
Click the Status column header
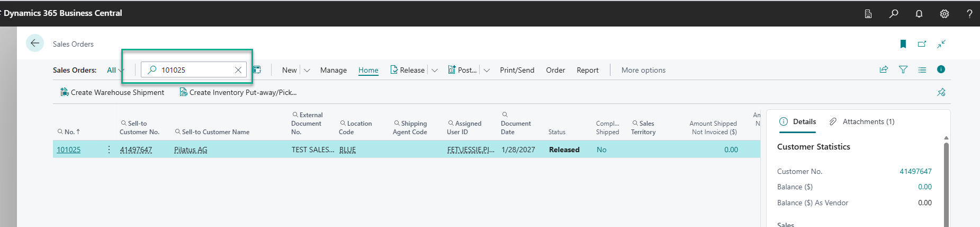557,132
